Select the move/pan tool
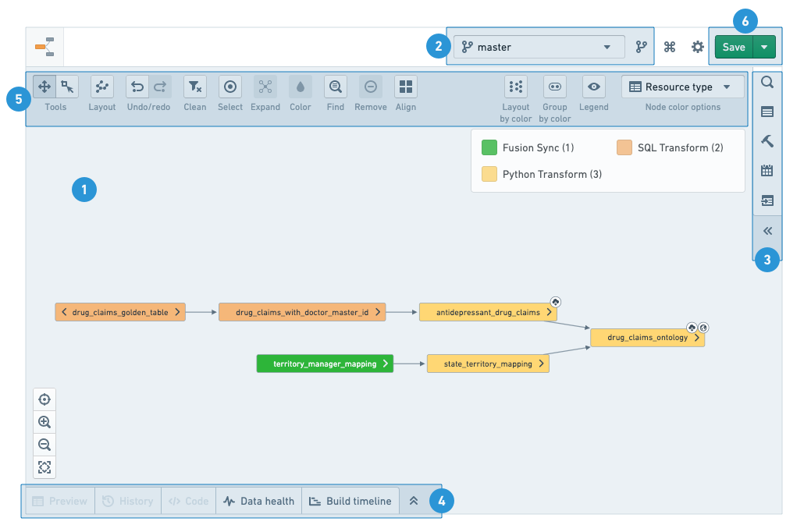The height and width of the screenshot is (532, 804). [44, 87]
